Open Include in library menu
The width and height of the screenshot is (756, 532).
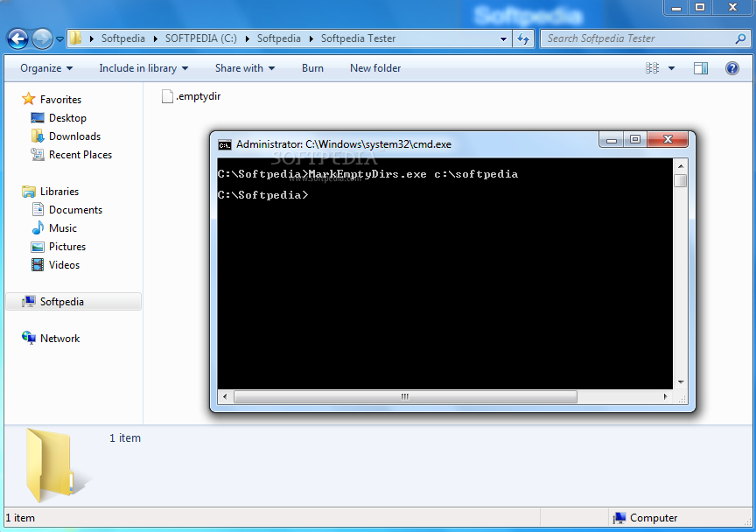[x=143, y=68]
